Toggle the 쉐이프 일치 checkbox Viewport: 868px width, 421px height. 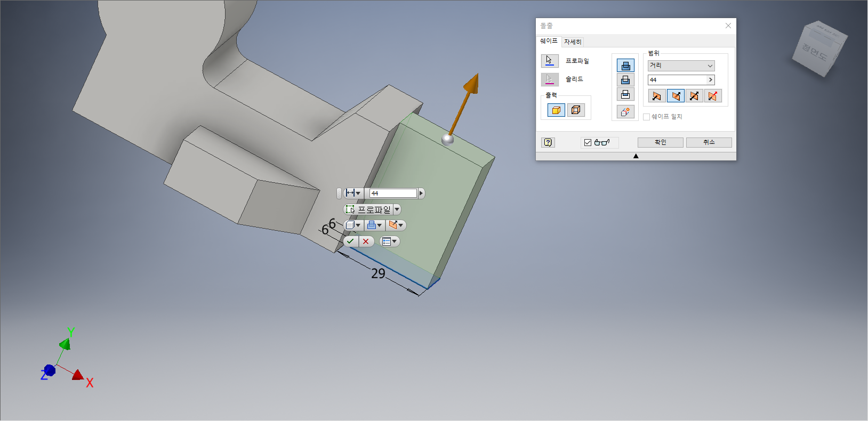(x=646, y=117)
